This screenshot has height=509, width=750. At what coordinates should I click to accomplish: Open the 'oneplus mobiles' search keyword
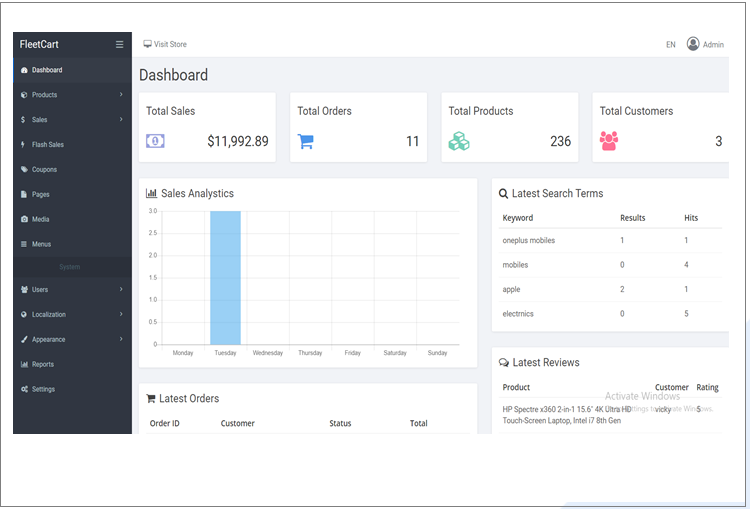pyautogui.click(x=528, y=241)
